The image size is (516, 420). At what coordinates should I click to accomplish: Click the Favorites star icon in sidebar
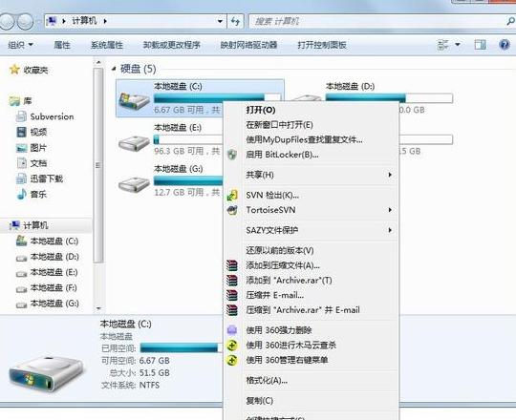tap(14, 70)
